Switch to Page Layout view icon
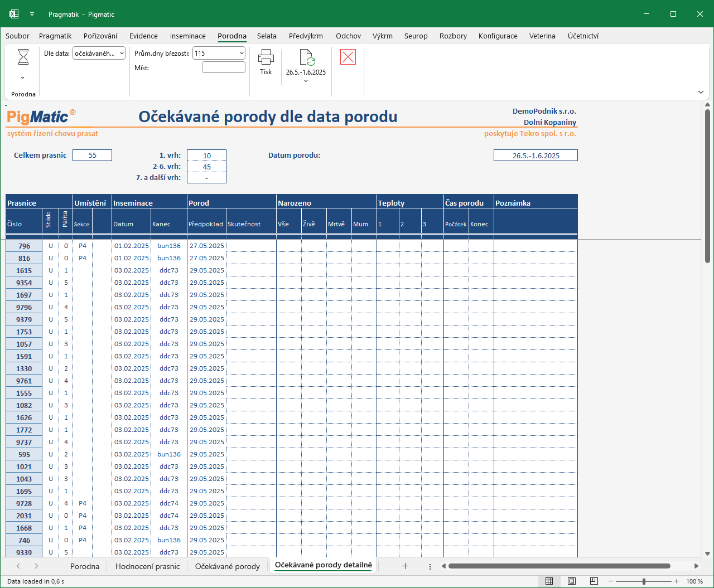The image size is (714, 588). click(x=572, y=581)
